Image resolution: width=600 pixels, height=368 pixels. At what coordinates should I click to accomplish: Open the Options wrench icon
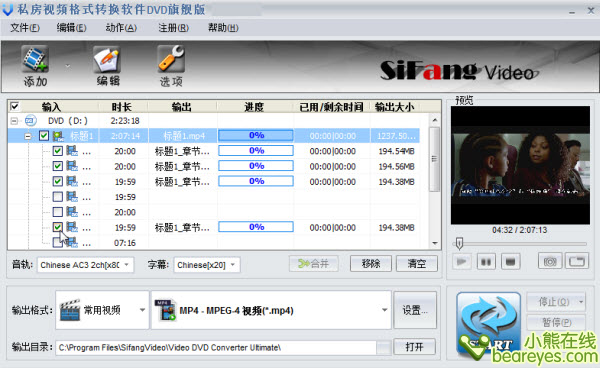point(171,59)
